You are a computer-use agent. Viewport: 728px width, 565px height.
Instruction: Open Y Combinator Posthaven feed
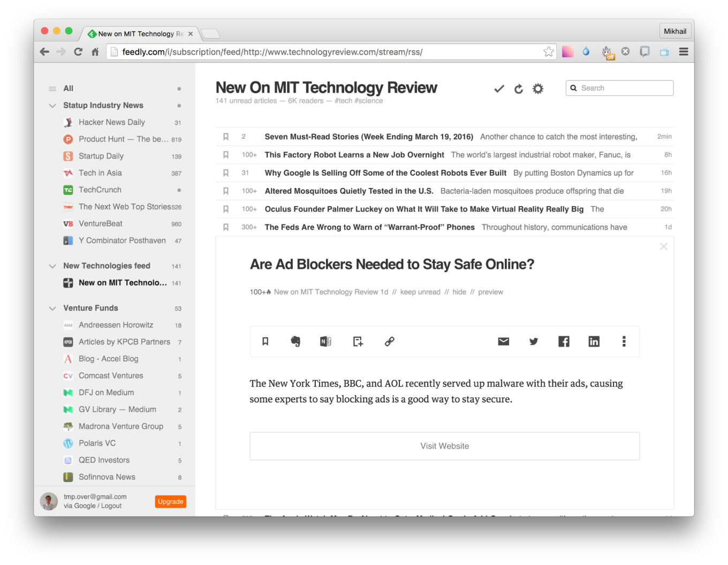122,240
